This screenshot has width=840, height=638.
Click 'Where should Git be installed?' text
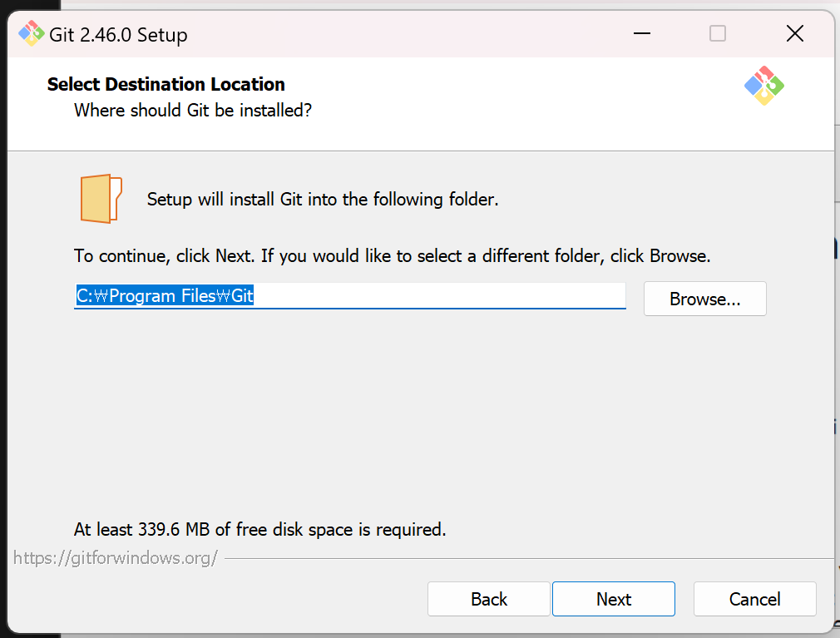[x=193, y=111]
